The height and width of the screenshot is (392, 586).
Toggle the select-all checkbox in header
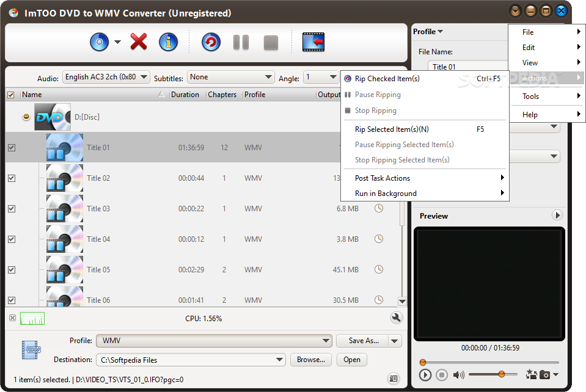(11, 95)
